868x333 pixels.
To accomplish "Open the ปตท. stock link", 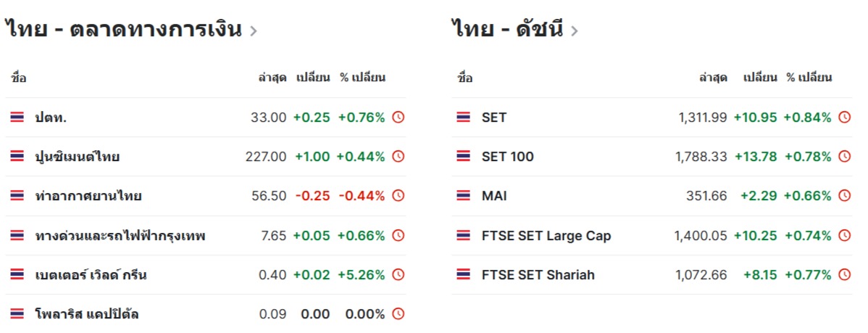I will point(51,118).
